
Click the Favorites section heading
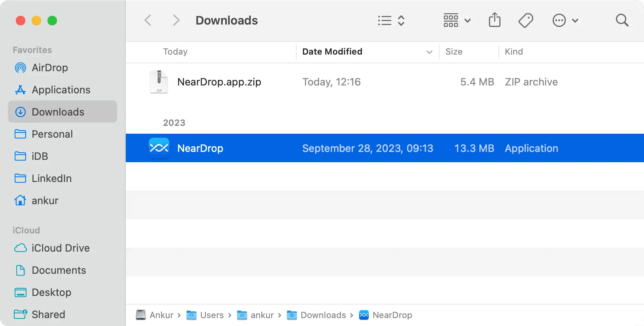32,50
